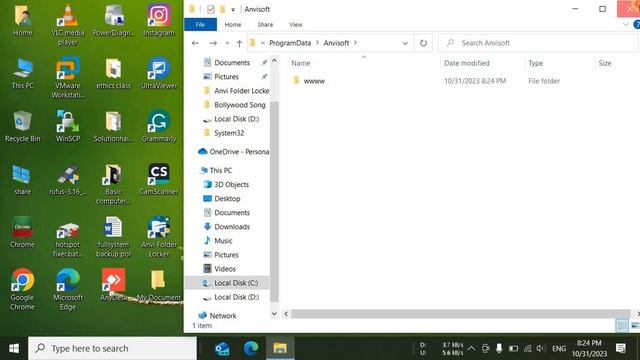Refresh the Anvisoft folder view
640x360 pixels.
423,43
